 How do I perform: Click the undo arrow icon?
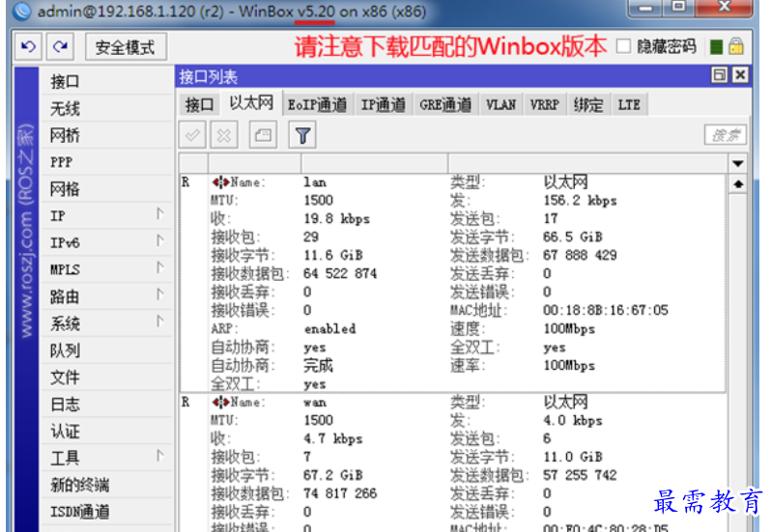coord(29,46)
